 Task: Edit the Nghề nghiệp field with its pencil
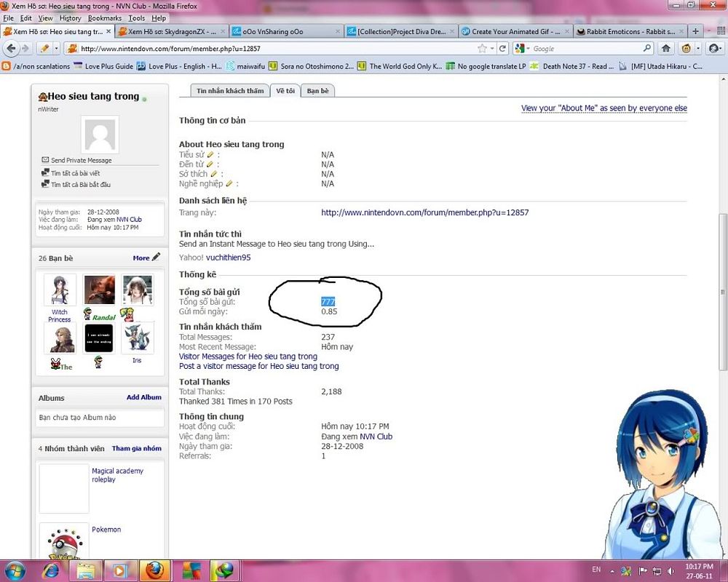tap(229, 184)
